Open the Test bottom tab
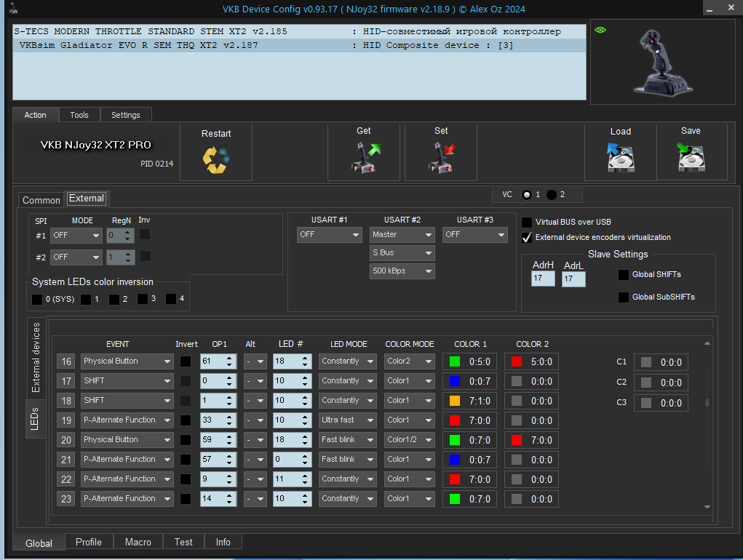 pos(183,542)
